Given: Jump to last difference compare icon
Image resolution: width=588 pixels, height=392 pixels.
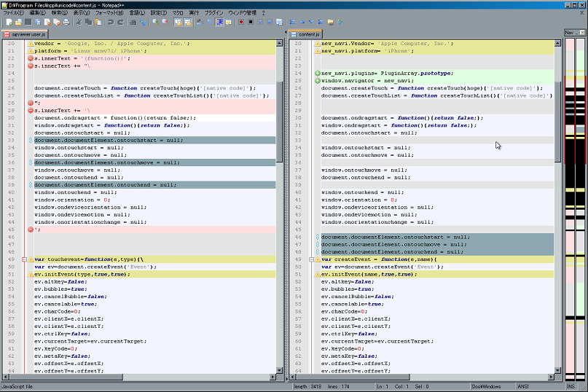Looking at the screenshot, I should (321, 22).
